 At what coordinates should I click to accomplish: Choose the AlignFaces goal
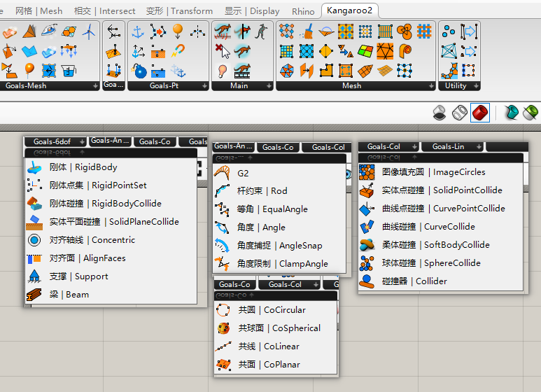click(x=111, y=258)
